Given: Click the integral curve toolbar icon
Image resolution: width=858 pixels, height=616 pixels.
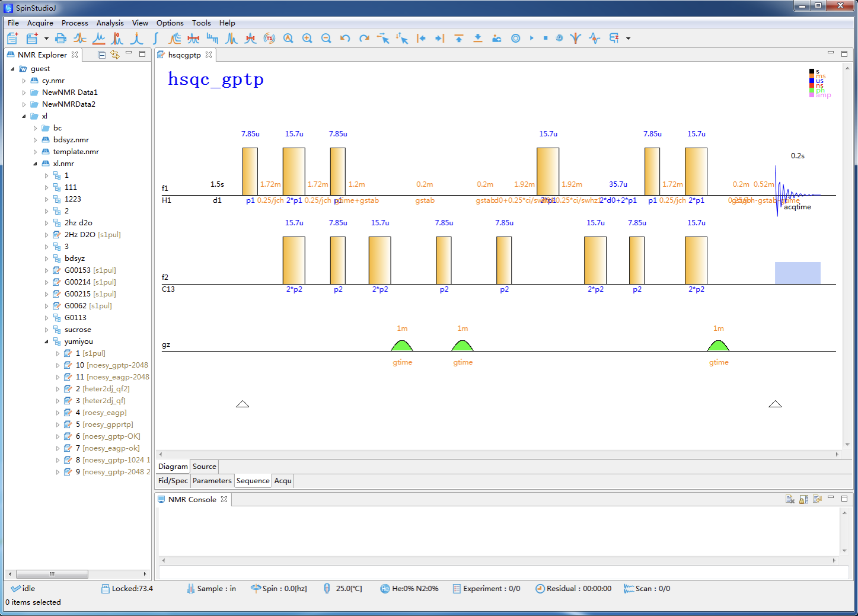Looking at the screenshot, I should coord(155,39).
